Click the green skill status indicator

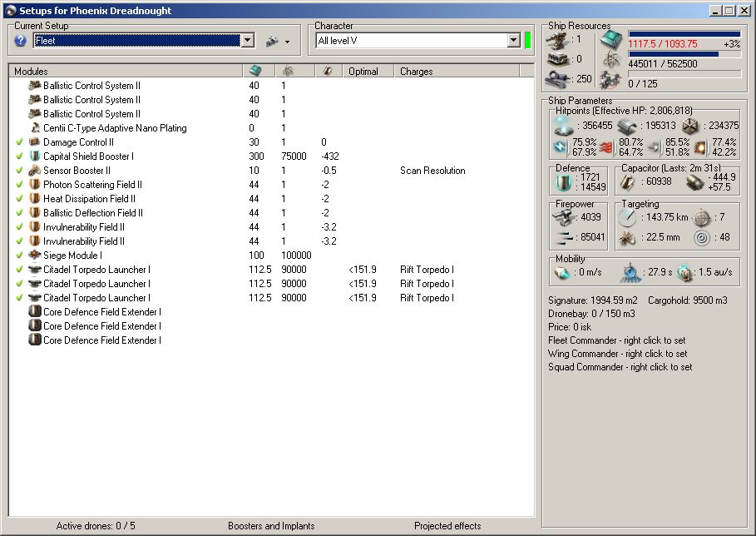pos(527,41)
